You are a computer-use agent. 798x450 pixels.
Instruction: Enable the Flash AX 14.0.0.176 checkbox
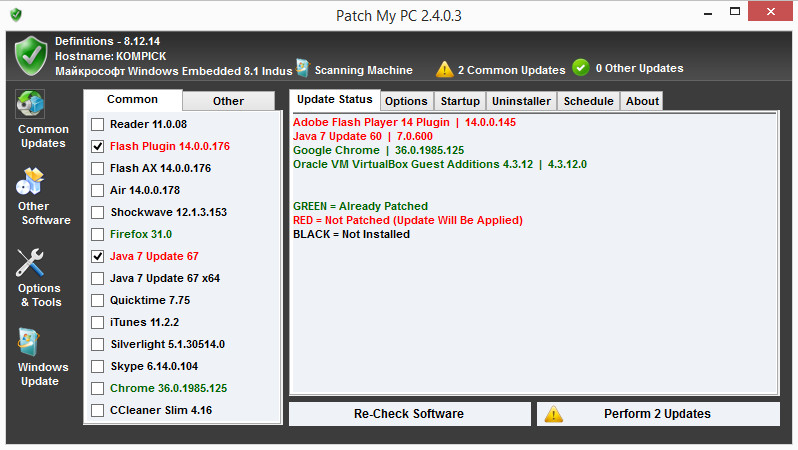click(x=97, y=168)
